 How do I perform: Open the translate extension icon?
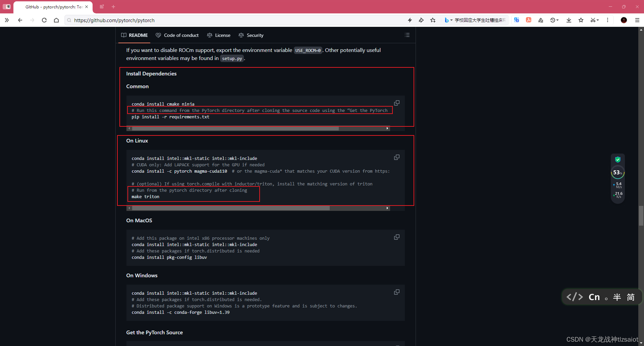pos(517,20)
